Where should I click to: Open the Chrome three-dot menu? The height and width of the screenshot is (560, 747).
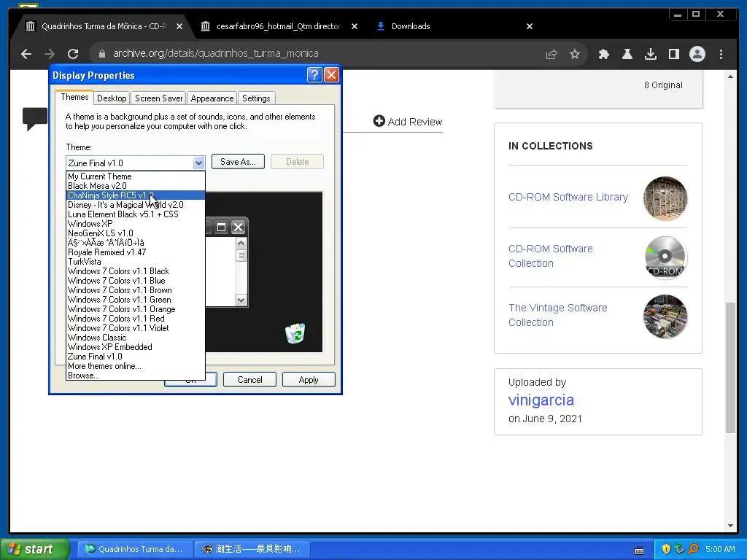point(721,54)
